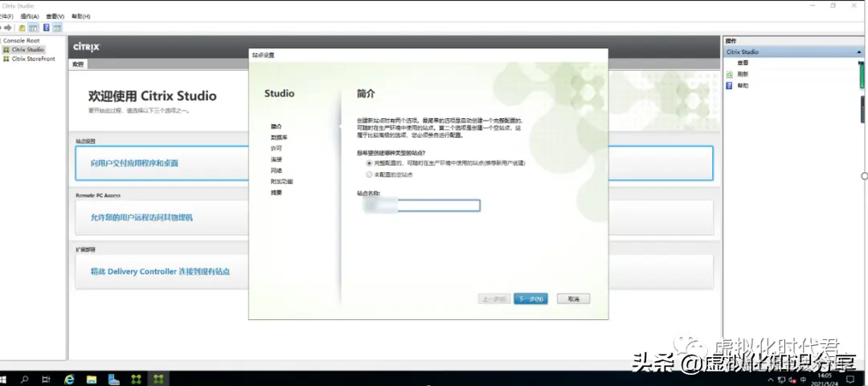Go to the 连接 step in the wizard
Screen dimensions: 868x386
click(276, 159)
